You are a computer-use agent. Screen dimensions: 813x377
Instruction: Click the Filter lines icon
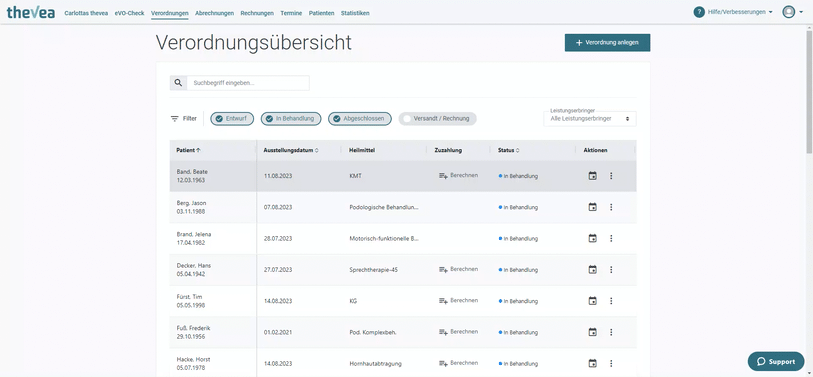(175, 119)
